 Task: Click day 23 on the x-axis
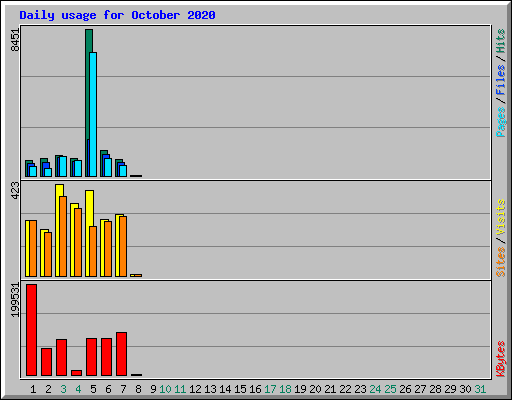click(360, 389)
